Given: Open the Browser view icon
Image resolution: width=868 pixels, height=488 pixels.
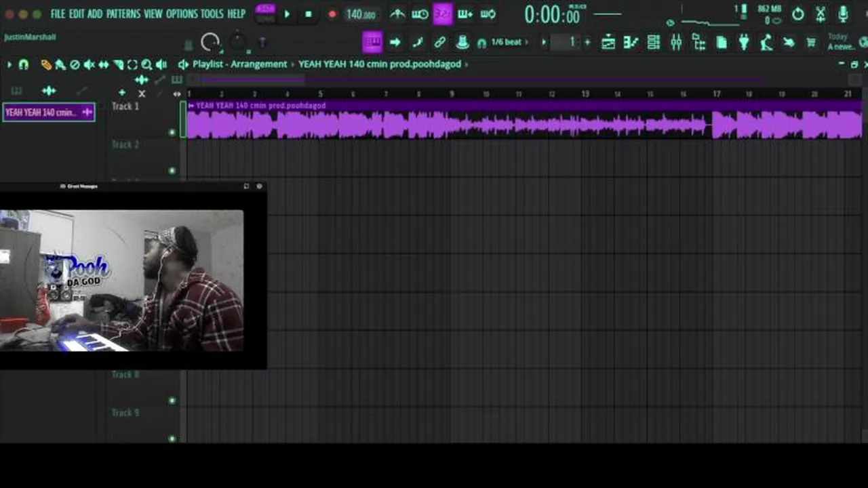Looking at the screenshot, I should coord(698,43).
